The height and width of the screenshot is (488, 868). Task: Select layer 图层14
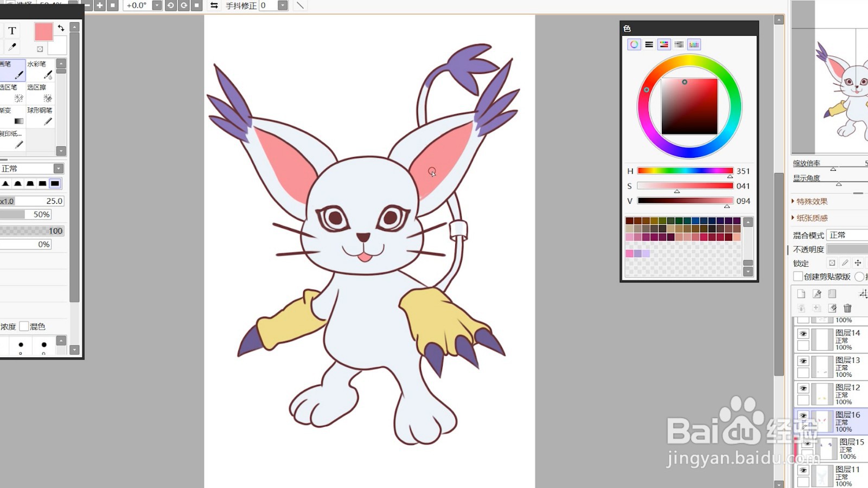[832, 340]
